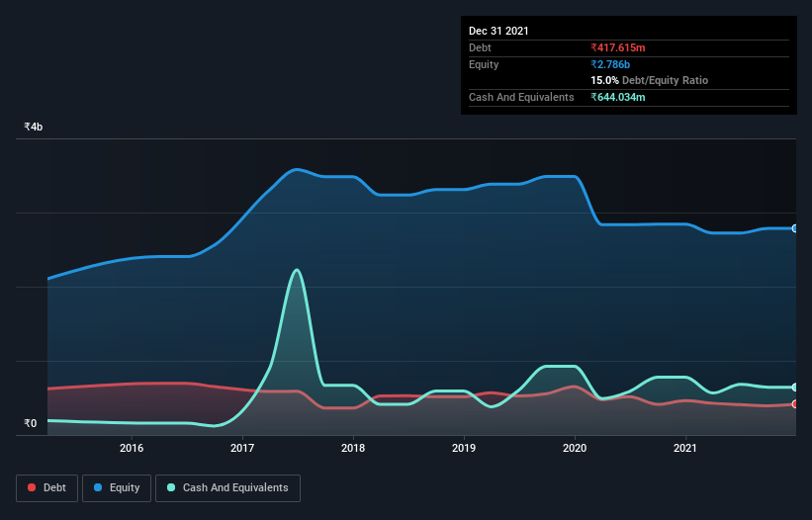Click the ₹0 y-axis label
This screenshot has width=812, height=520.
[31, 423]
